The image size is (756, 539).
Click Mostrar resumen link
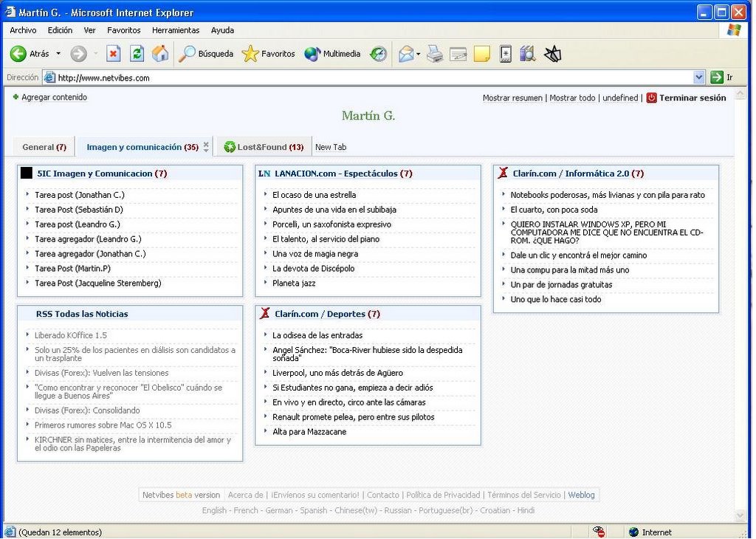click(x=512, y=98)
